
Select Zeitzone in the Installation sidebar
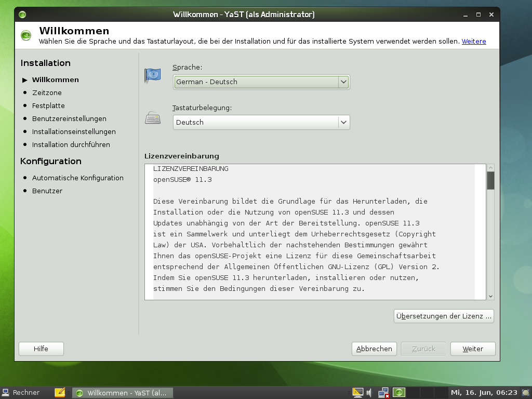tap(46, 92)
